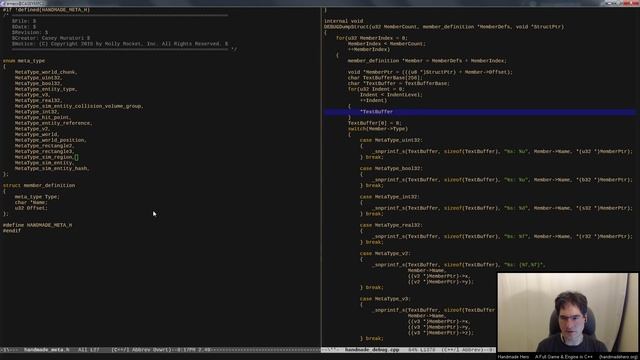
Task: Click 'MetaType_entity_type,' in the enum list
Action: click(46, 89)
